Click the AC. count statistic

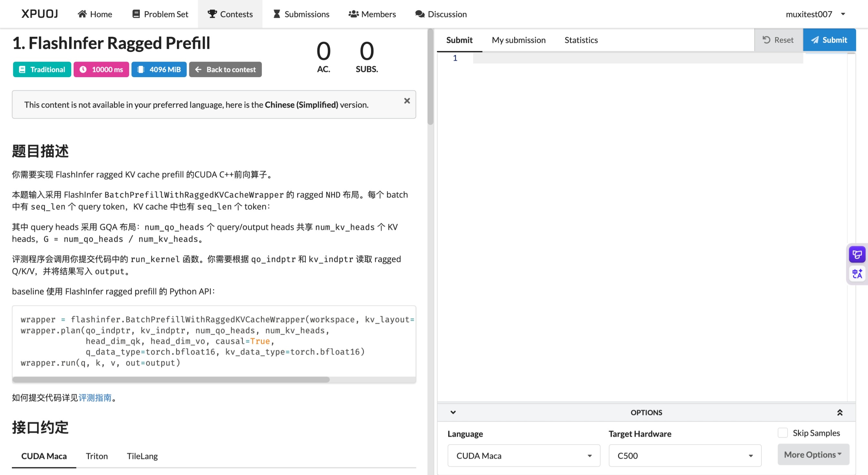[x=324, y=56]
